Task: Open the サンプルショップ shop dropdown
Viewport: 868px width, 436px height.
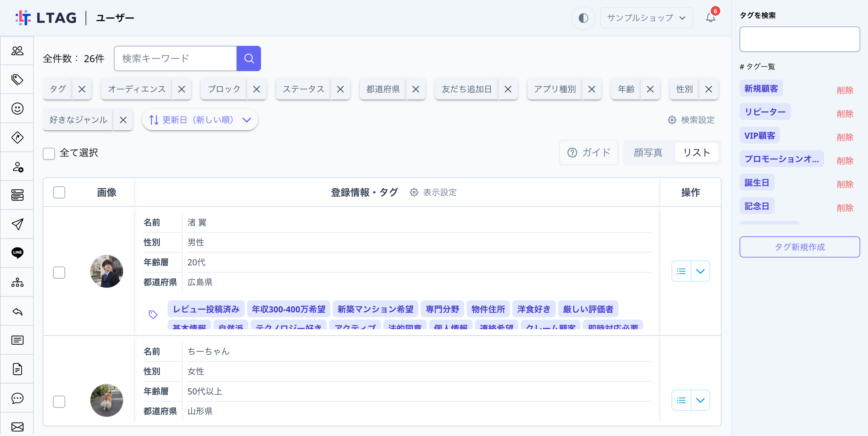Action: [646, 18]
